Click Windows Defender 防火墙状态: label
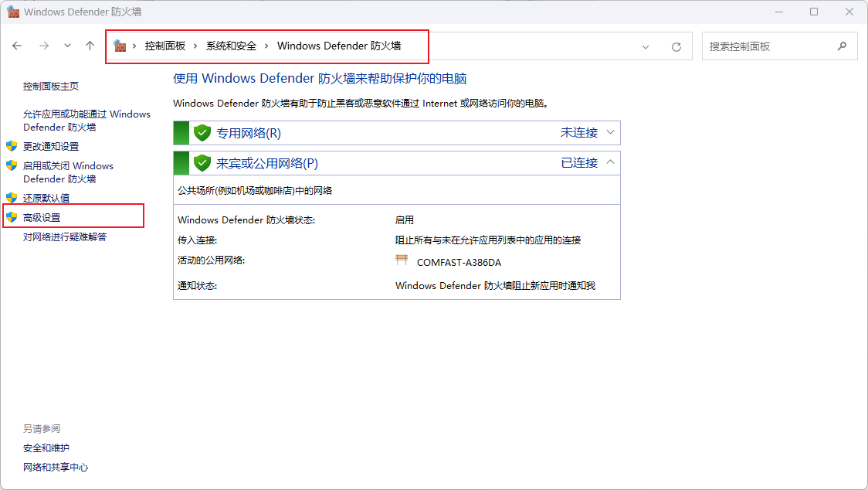 [246, 220]
